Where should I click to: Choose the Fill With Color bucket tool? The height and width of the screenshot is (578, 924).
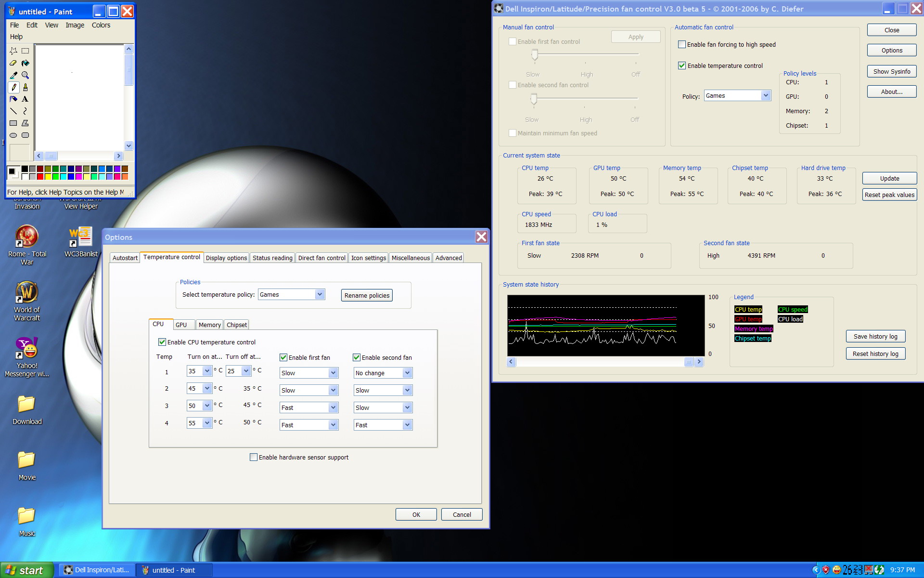(26, 63)
